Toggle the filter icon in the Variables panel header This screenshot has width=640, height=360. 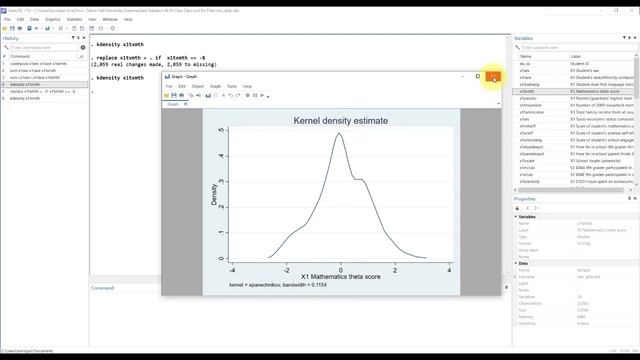(x=624, y=38)
